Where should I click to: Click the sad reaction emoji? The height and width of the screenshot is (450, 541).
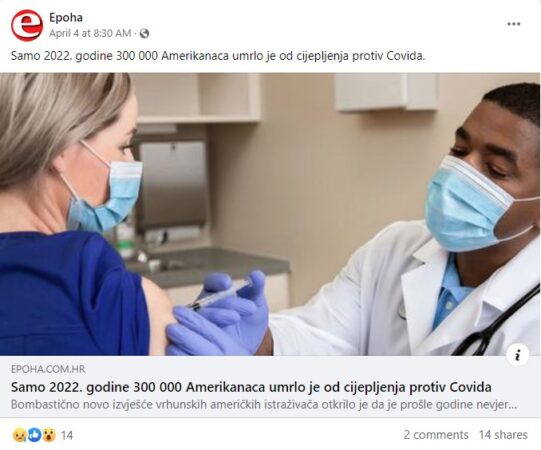[19, 435]
